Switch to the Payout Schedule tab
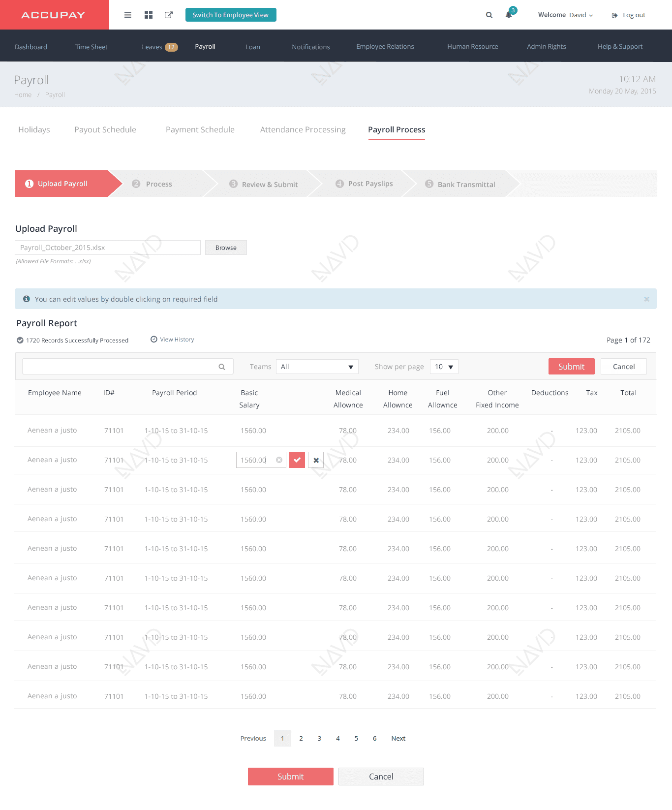 105,129
